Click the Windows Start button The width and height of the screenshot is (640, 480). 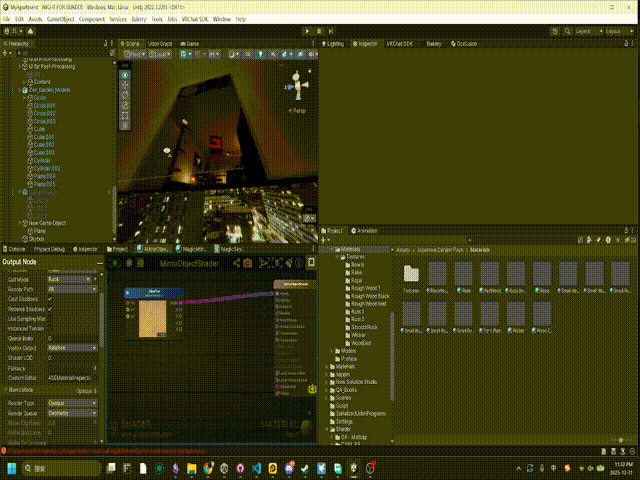coord(12,467)
